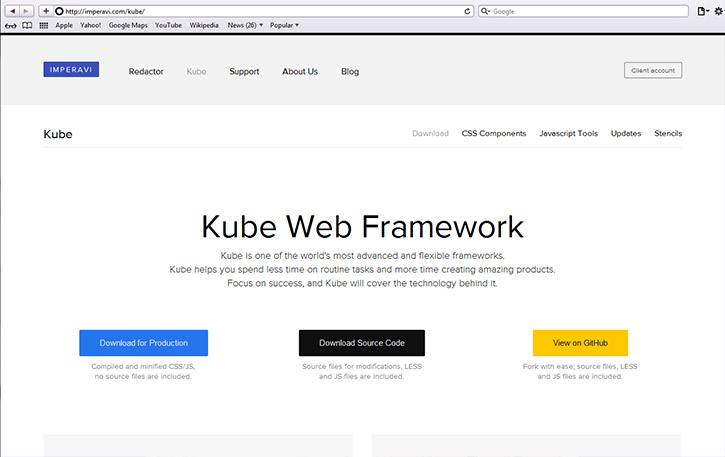Click the Client account button

click(653, 70)
